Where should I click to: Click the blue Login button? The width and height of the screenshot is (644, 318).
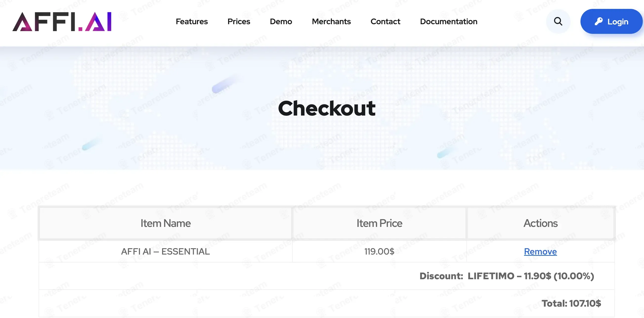tap(611, 21)
